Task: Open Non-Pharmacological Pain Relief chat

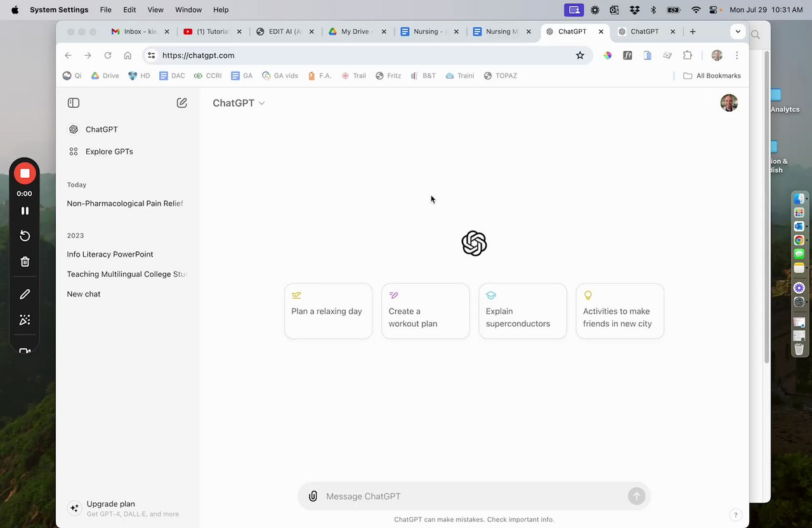Action: point(127,204)
